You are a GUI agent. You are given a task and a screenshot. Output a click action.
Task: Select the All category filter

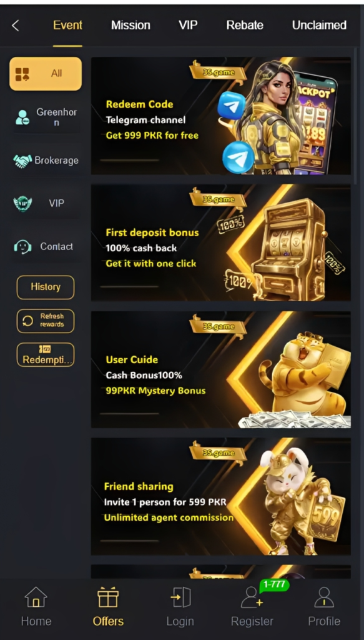click(46, 74)
